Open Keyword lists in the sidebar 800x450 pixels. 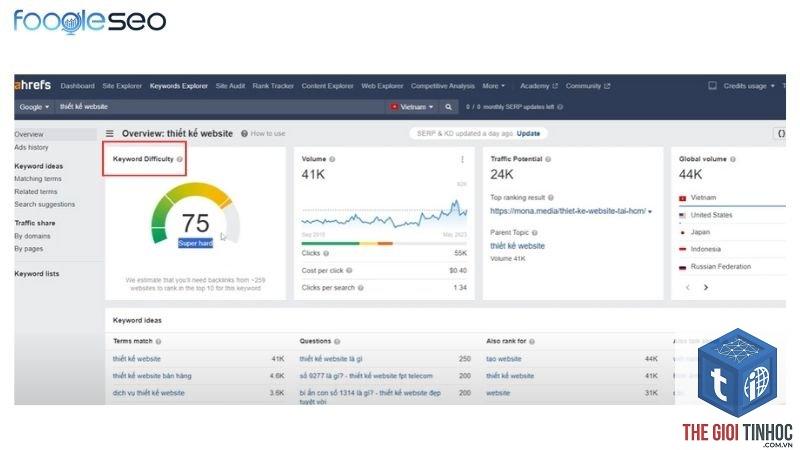tap(37, 274)
